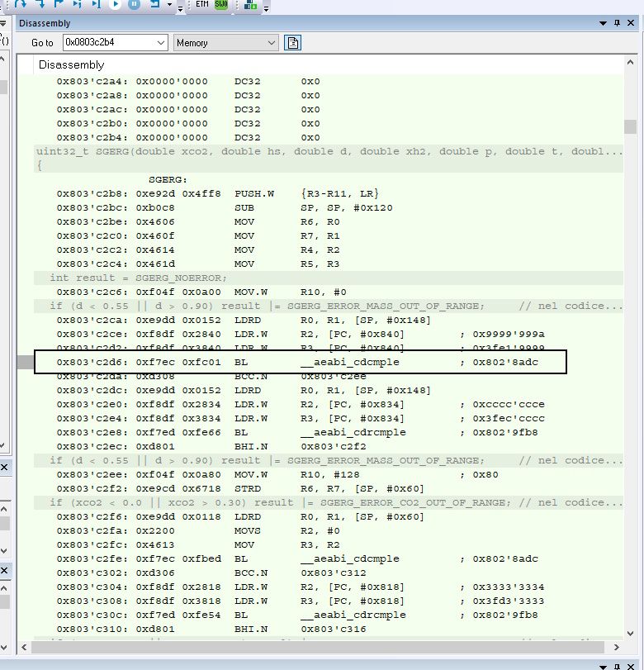
Task: Click the Run to Cursor icon
Action: 96,4
